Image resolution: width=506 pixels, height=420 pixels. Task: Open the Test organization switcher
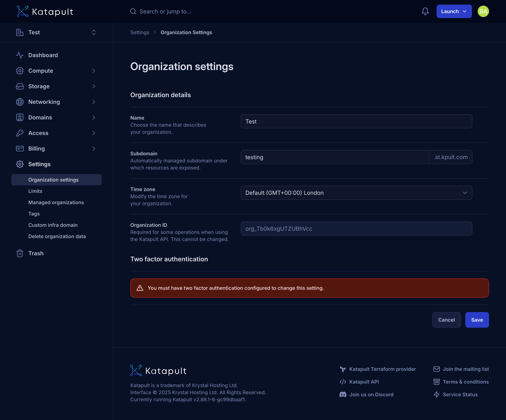click(x=56, y=32)
